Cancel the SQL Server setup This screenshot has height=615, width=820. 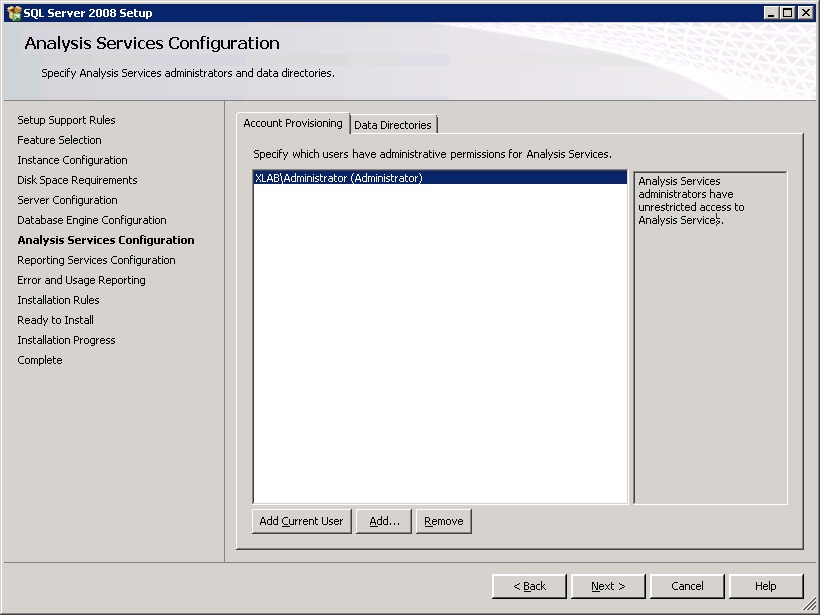[687, 586]
